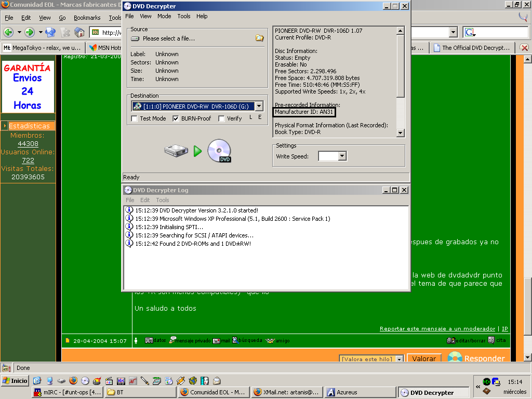Screen dimensions: 532x399
Task: Click the IP link in forum post
Action: tap(505, 328)
